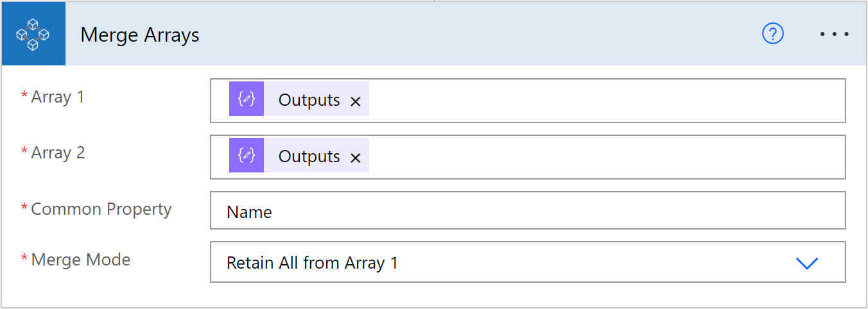Collapse the card via empty header bar
Screen dimensions: 868x309
475,34
